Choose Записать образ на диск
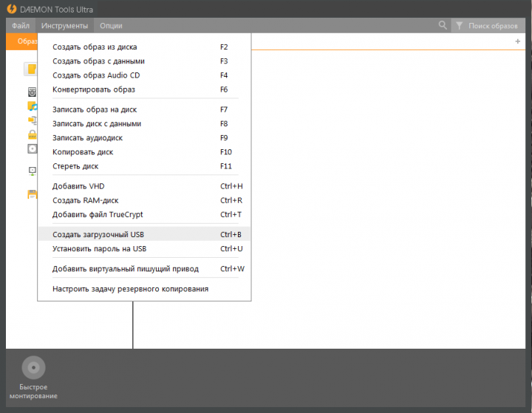This screenshot has width=532, height=413. point(144,109)
